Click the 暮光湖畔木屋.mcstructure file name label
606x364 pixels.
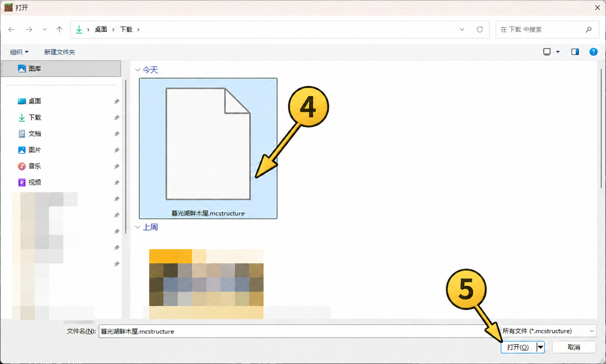208,213
